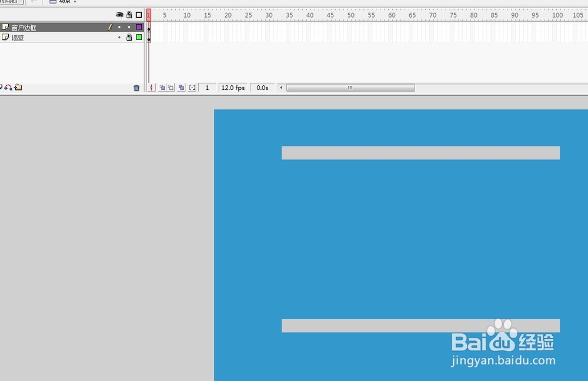Select the lower gray window-frame bar
588x381 pixels.
(420, 326)
